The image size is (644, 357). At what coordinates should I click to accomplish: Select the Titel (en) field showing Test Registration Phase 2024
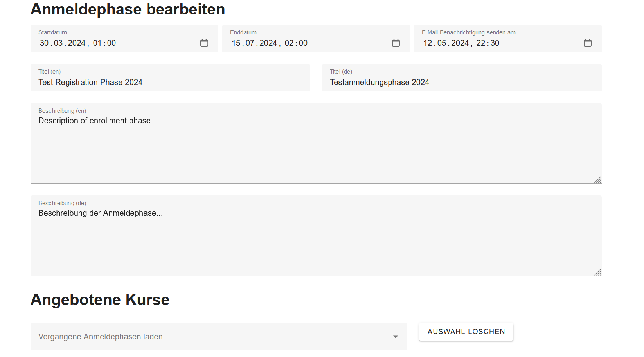pos(170,82)
